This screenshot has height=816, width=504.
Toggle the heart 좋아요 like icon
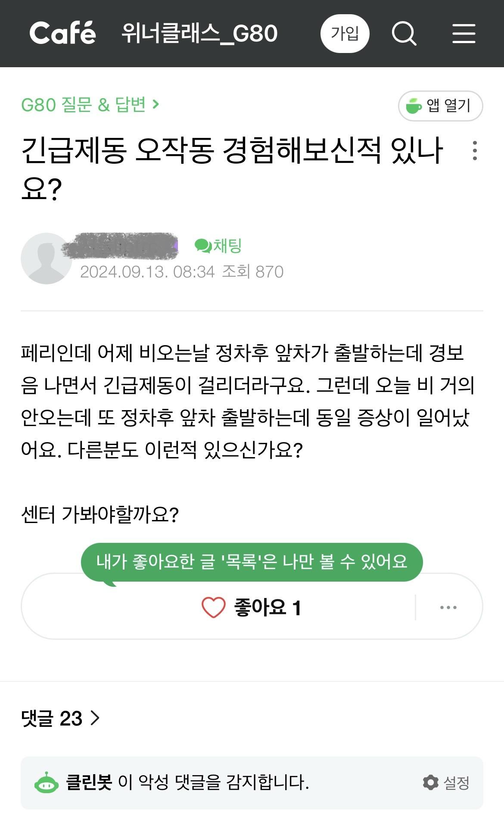click(213, 607)
